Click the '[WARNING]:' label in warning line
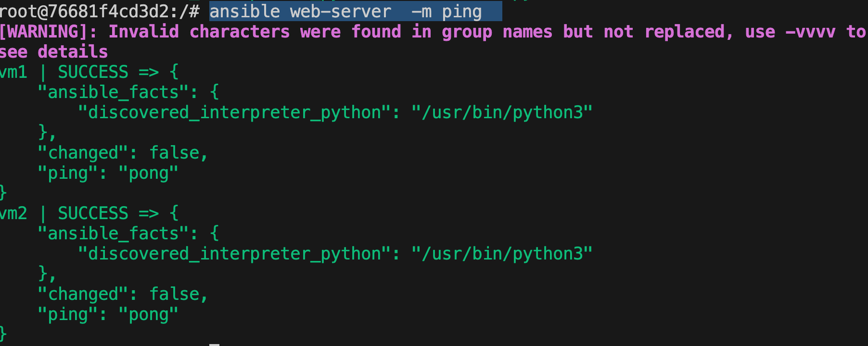The image size is (868, 346). pyautogui.click(x=48, y=32)
